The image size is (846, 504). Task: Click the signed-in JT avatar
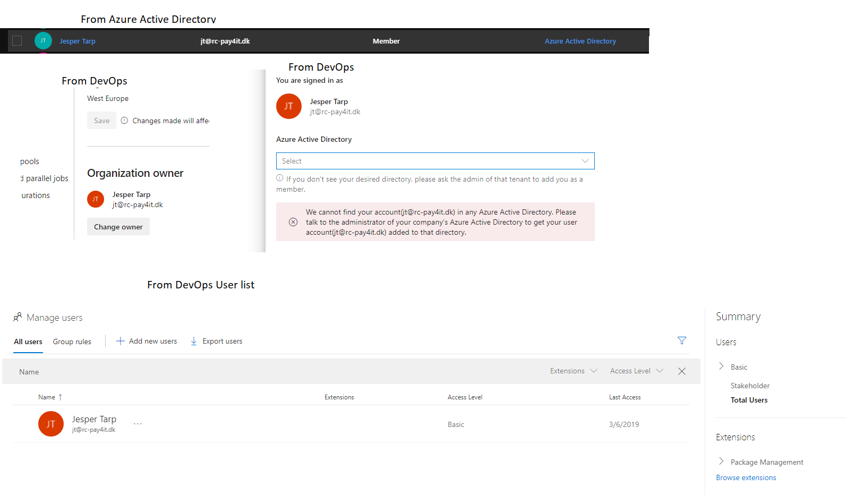pyautogui.click(x=289, y=106)
